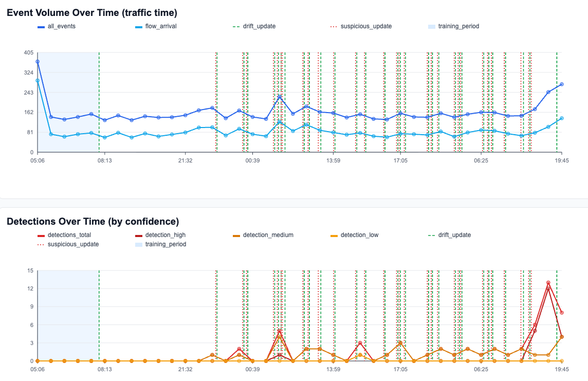Click the suspicious_update dotted legend icon, top chart

[334, 26]
